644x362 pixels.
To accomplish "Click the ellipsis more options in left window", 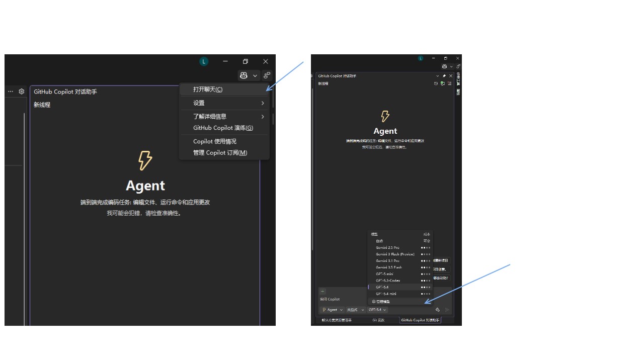I will tap(11, 92).
